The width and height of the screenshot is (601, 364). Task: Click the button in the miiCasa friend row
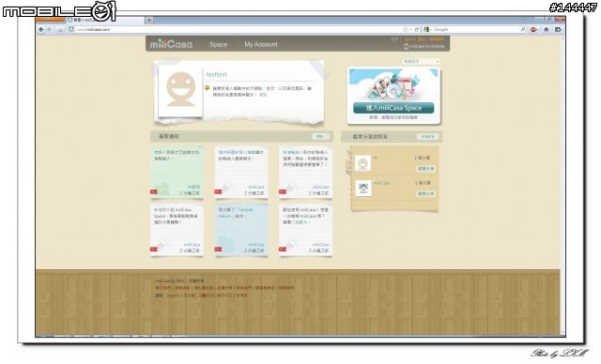click(x=425, y=194)
